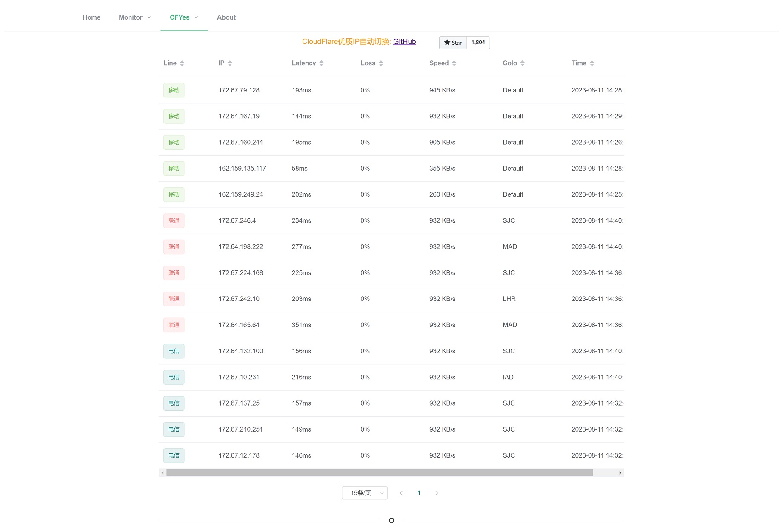Select IP cell 172.67.160.244
Screen dimensions: 783x532
tap(241, 142)
